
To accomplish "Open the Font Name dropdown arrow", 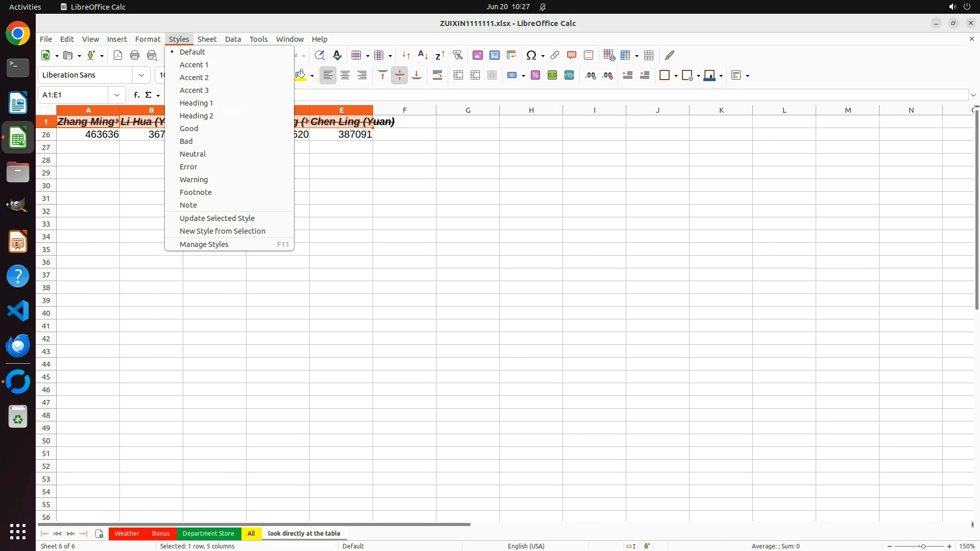I will point(141,75).
